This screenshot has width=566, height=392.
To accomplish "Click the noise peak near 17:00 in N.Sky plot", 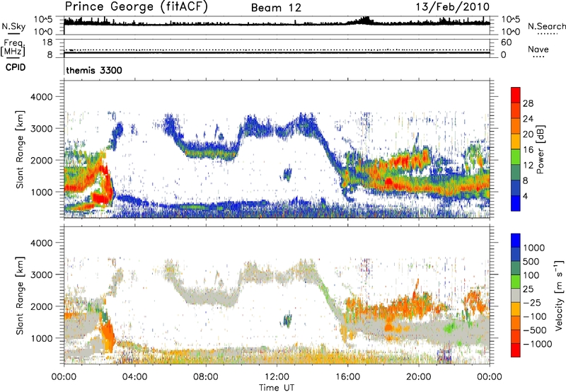I will tap(365, 21).
